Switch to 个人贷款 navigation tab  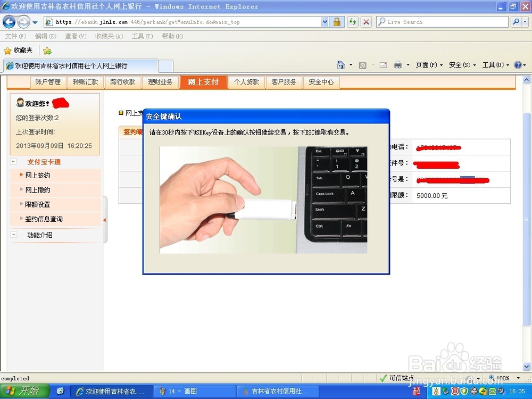coord(246,82)
